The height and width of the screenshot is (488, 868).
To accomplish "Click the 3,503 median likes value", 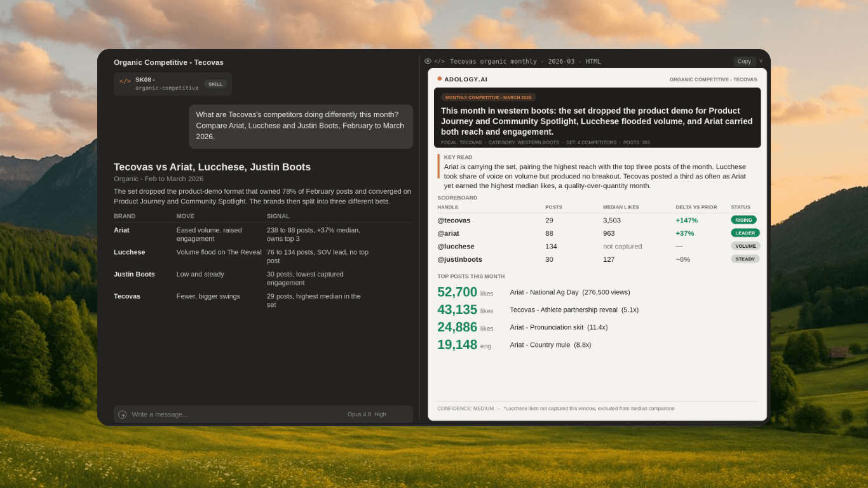I will [612, 220].
